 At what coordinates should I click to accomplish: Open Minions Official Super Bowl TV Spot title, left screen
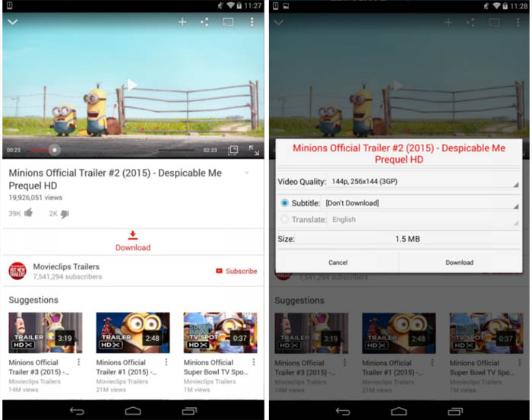coord(216,367)
